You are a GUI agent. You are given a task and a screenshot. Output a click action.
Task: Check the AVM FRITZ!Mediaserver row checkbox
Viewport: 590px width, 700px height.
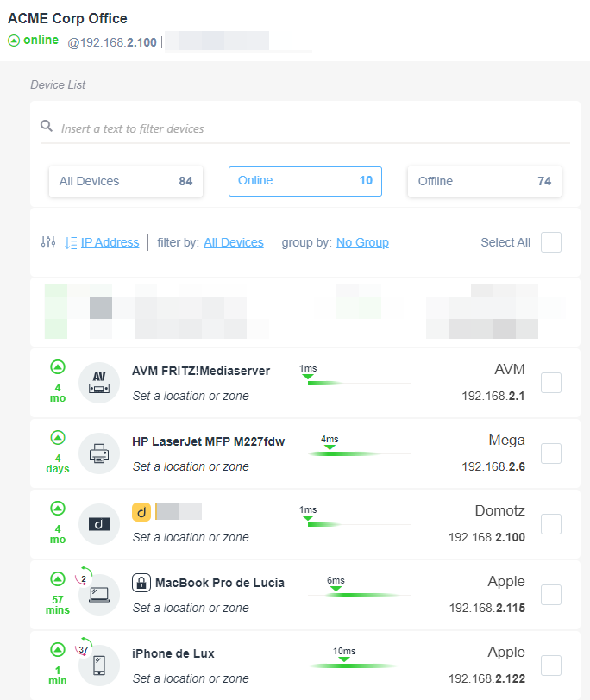pyautogui.click(x=550, y=383)
